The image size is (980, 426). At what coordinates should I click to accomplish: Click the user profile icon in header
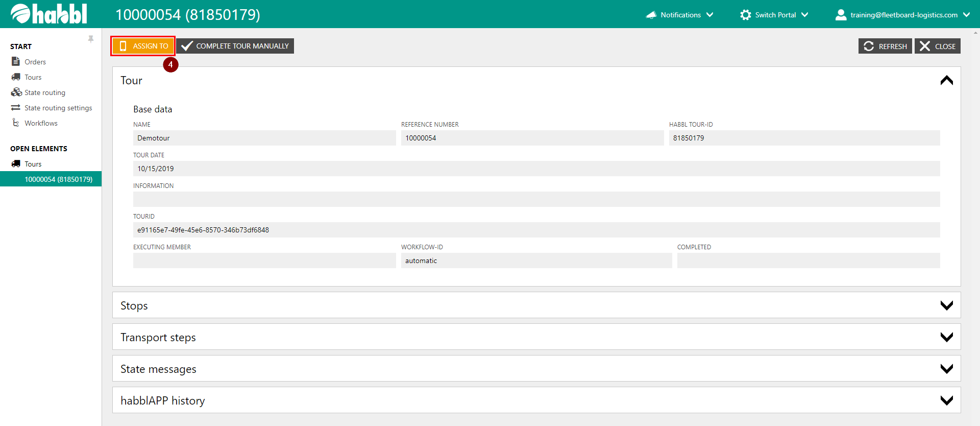(841, 15)
